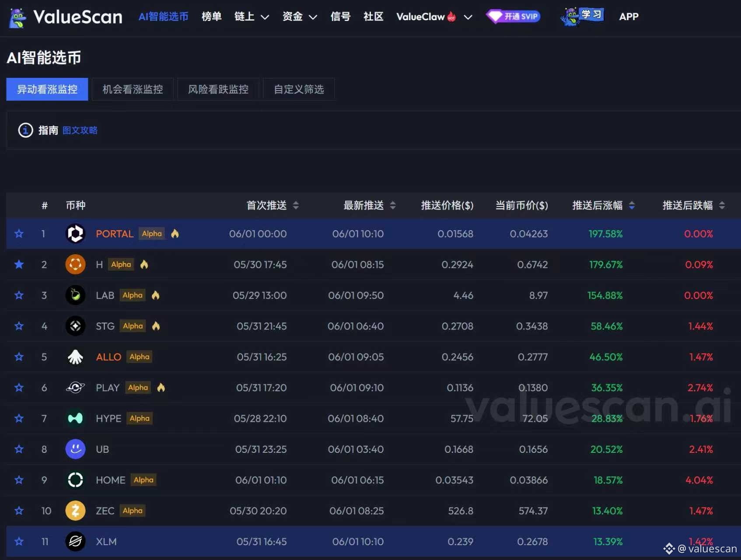The image size is (741, 560).
Task: Switch to the 风险看跌监控 tab
Action: [218, 89]
